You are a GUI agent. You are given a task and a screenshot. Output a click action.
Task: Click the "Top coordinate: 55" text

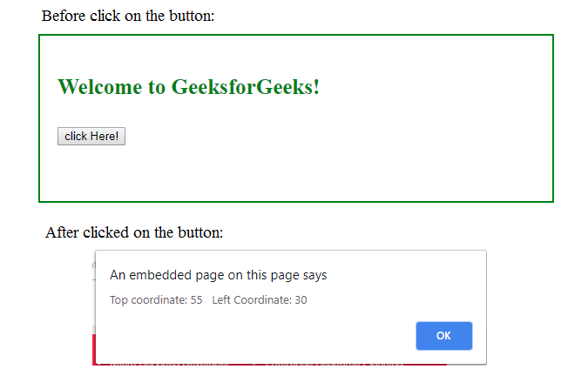click(x=156, y=300)
